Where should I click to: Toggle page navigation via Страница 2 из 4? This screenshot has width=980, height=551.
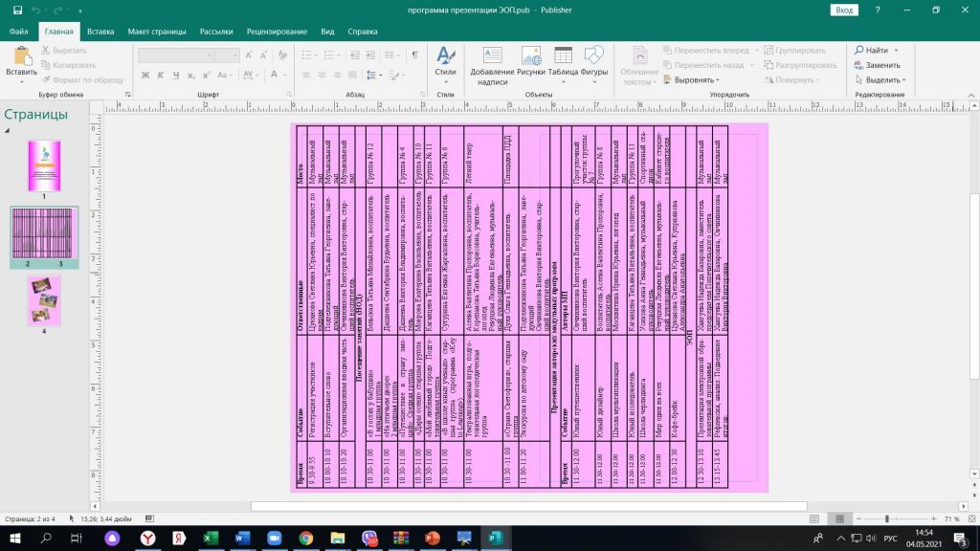click(31, 518)
